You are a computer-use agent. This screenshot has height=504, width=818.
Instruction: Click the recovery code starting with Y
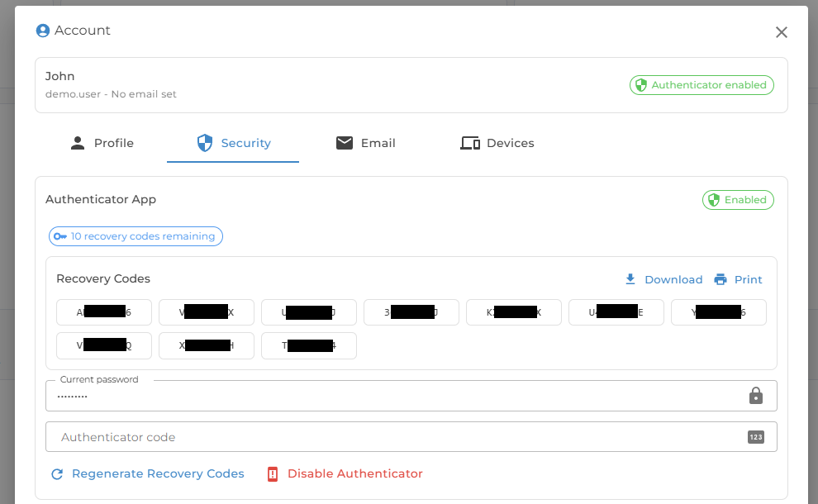718,312
